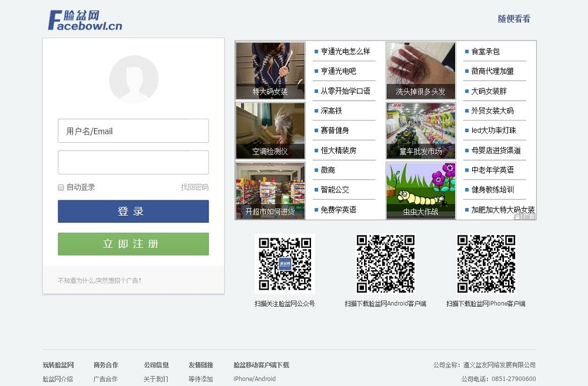
Task: Focus the password input field
Action: tap(133, 162)
